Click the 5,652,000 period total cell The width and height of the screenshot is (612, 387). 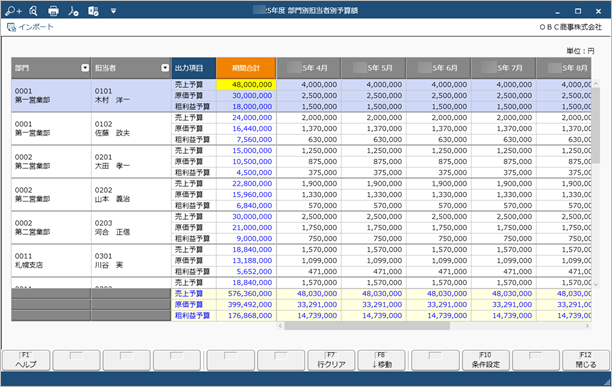[246, 272]
